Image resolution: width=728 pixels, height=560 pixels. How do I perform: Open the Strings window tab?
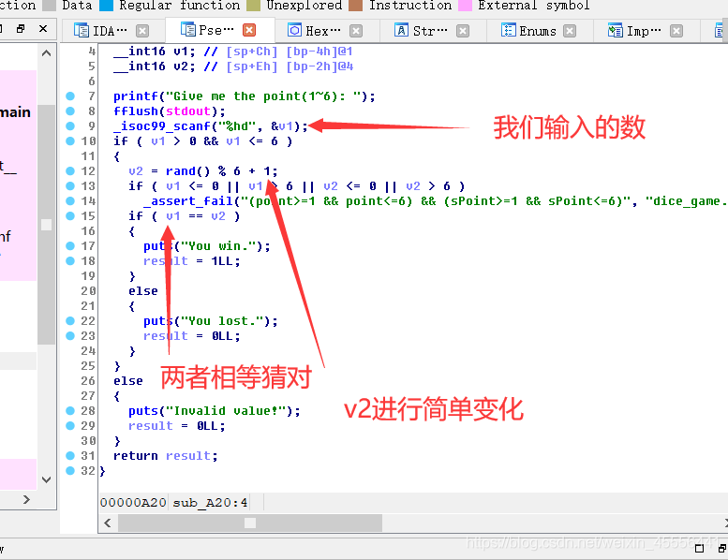[421, 31]
